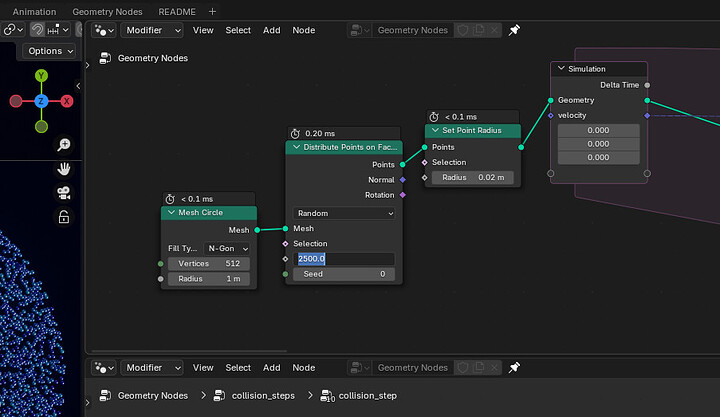This screenshot has height=417, width=720.
Task: Collapse the Mesh Circle node
Action: tap(169, 213)
